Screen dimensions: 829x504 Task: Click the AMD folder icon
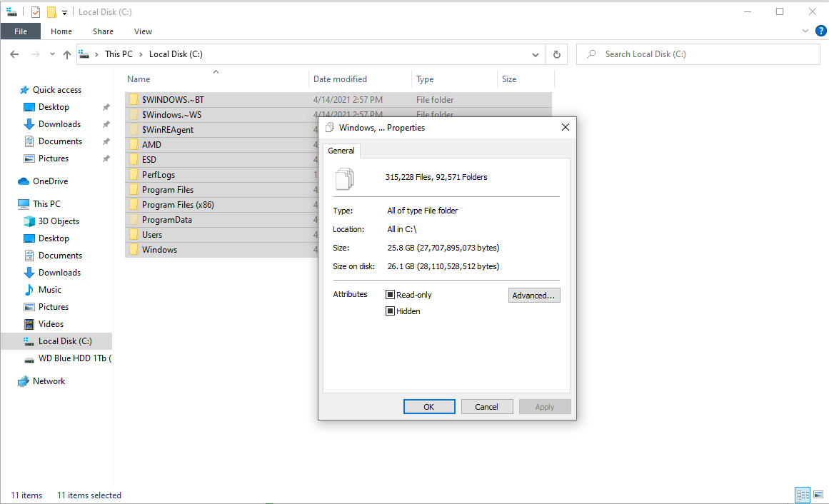pyautogui.click(x=134, y=144)
